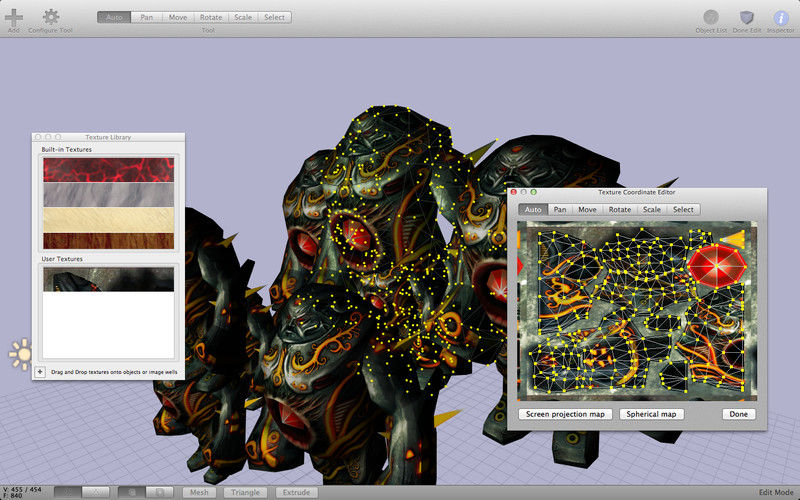Select Pan in Texture Coordinate Editor
Screen dimensions: 800x500
pos(560,210)
